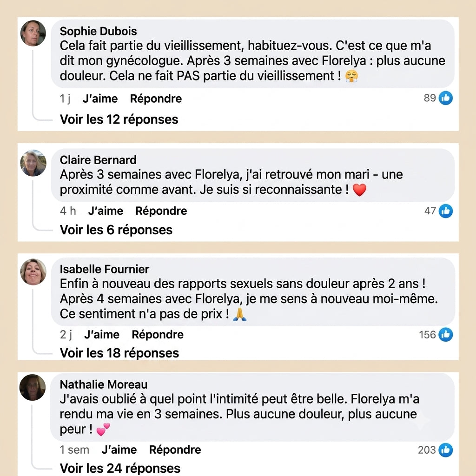
Task: Expand Voir les 18 réponses
Action: coord(119,353)
